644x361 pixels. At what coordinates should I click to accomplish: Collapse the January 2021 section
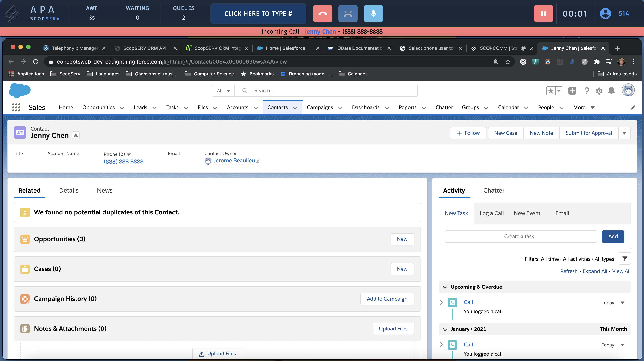(x=445, y=329)
